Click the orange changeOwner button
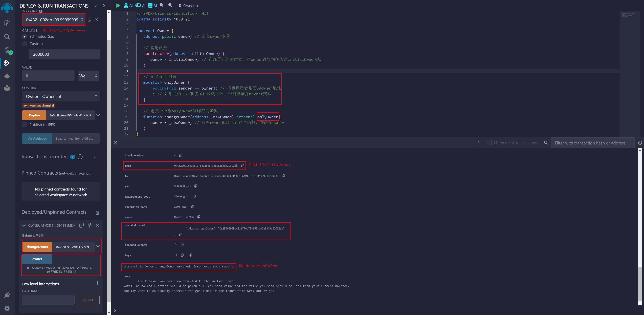The height and width of the screenshot is (315, 644). click(x=37, y=247)
